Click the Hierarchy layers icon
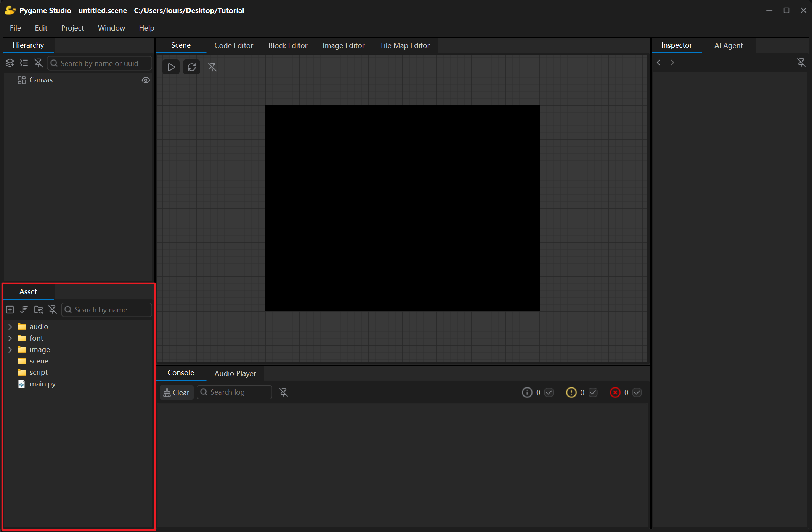 (10, 63)
